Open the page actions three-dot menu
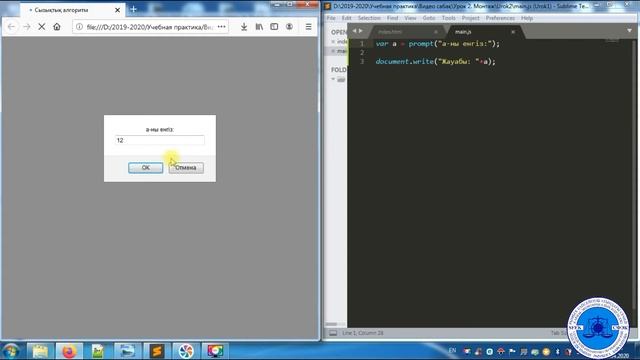The image size is (640, 360). (x=222, y=27)
